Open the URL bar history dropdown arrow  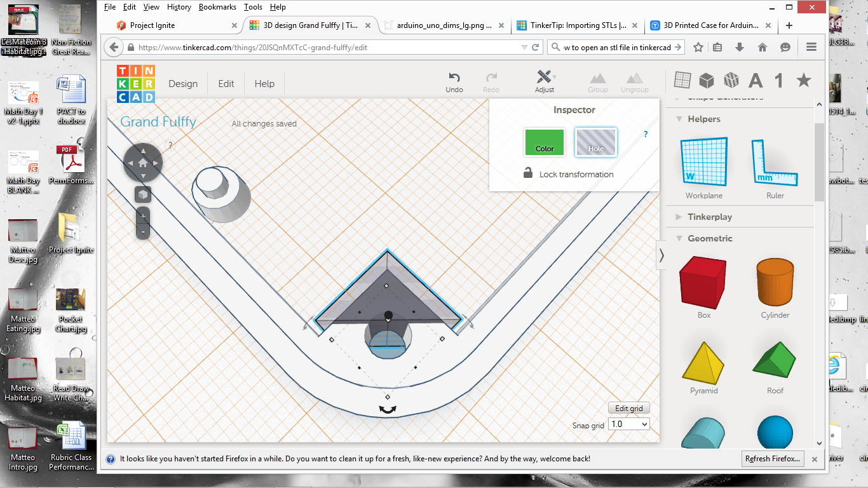(x=524, y=47)
